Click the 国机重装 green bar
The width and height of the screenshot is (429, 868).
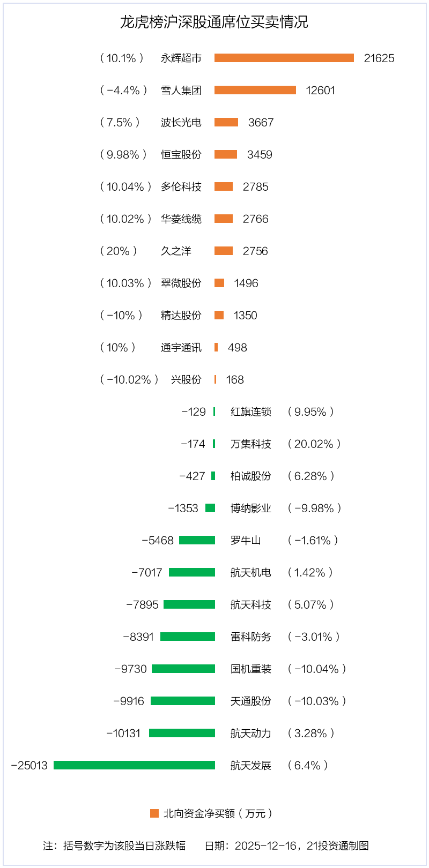click(x=183, y=669)
